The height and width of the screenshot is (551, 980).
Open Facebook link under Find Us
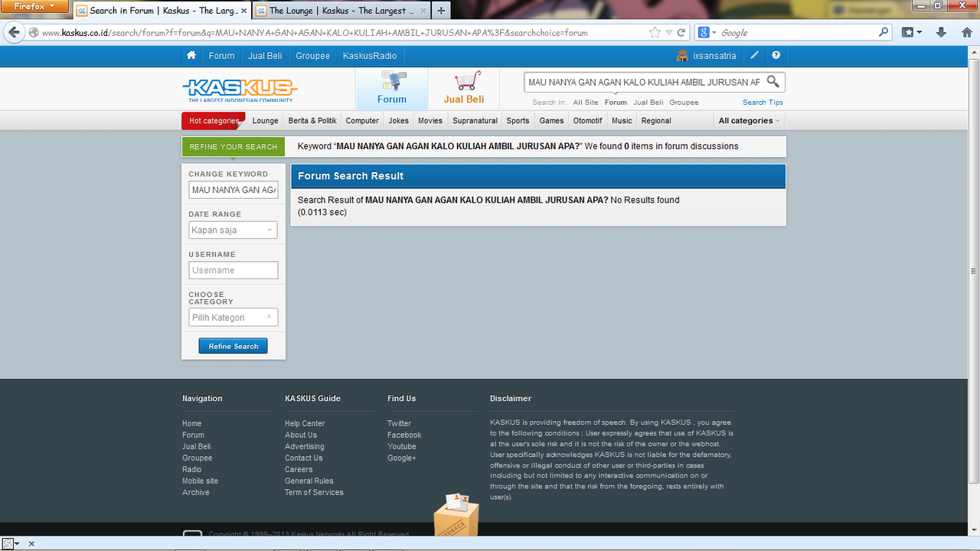pos(404,435)
